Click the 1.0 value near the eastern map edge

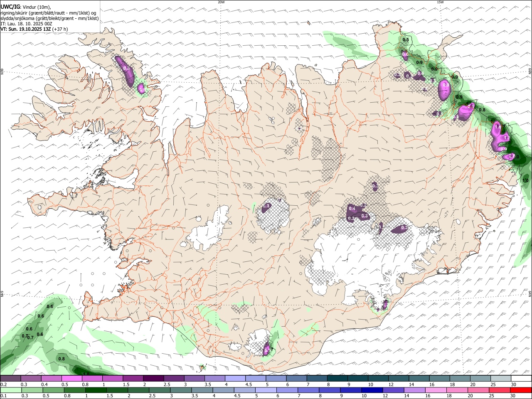525,180
